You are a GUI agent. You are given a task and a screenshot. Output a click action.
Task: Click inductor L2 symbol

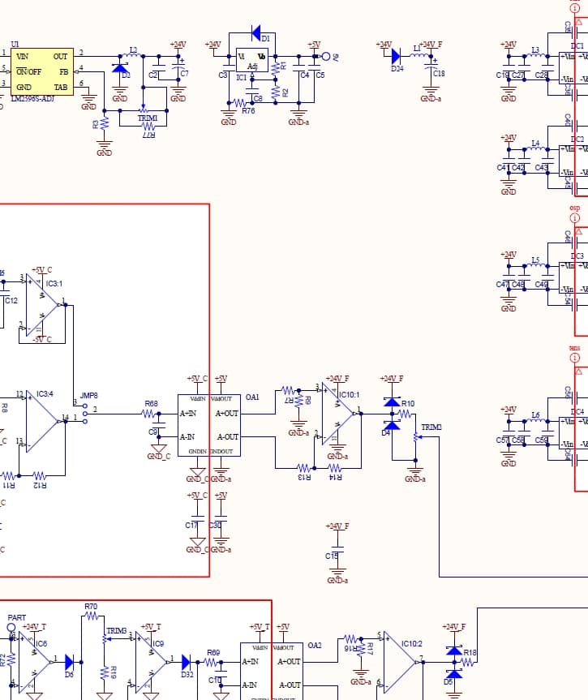133,55
